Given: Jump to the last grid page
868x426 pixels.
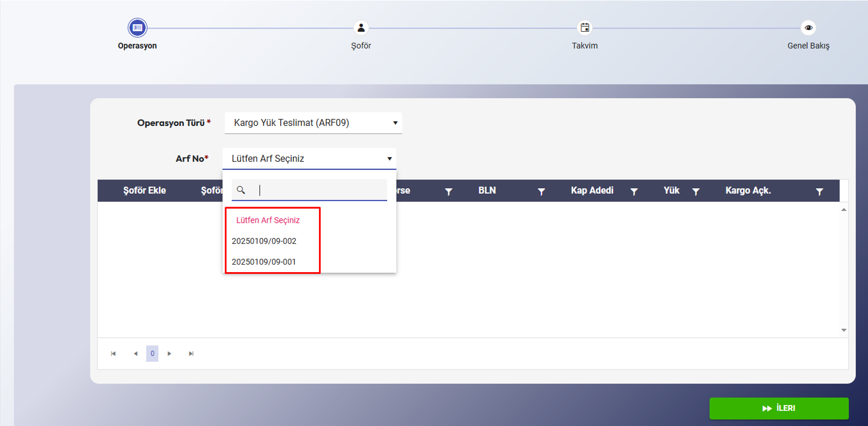Looking at the screenshot, I should coord(191,353).
